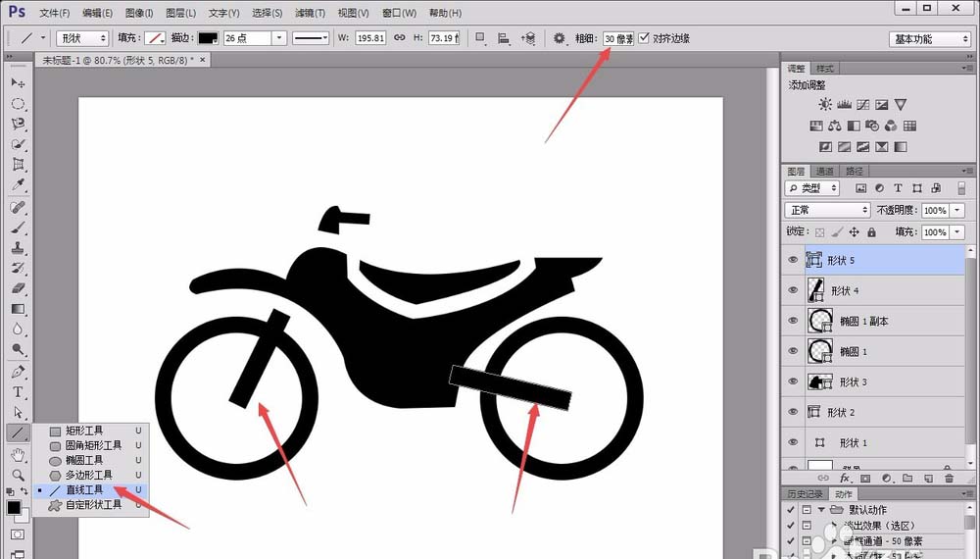Add a Channel Mixer adjustment
The image size is (980, 559).
[891, 126]
